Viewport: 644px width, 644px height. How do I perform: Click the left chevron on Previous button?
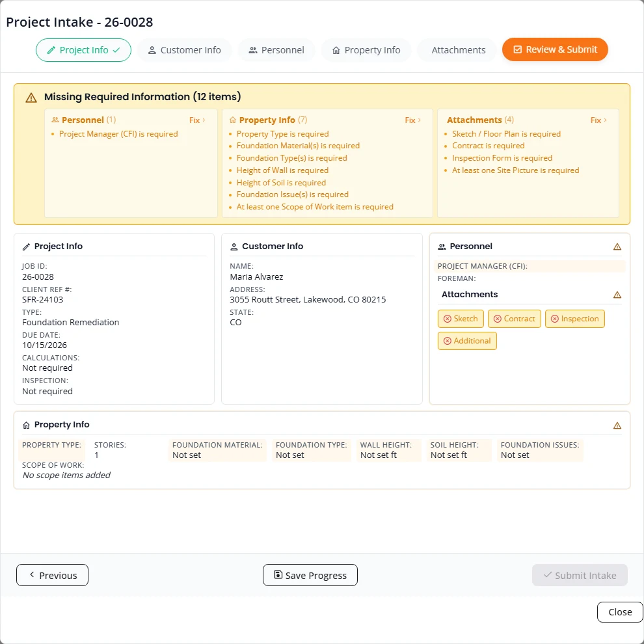point(32,574)
